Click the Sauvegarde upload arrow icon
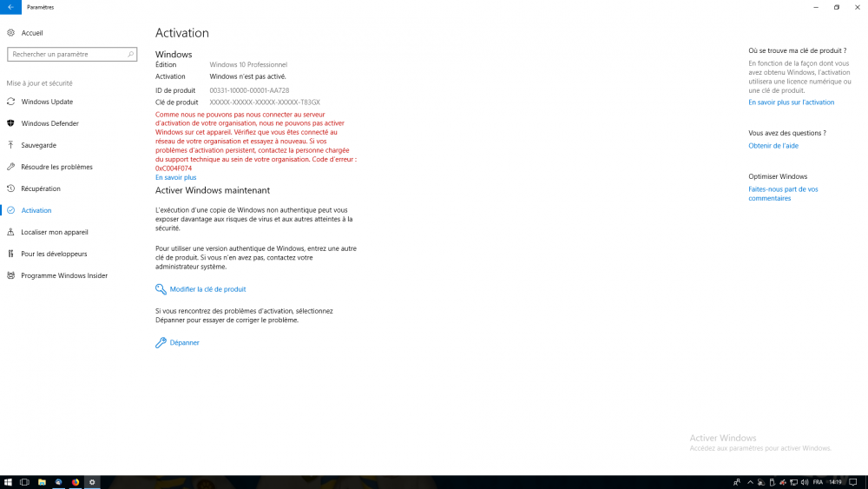Screen dimensions: 868x489 point(10,145)
